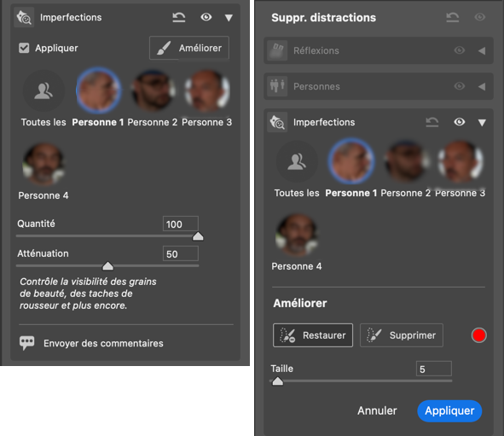Click the Imperfections icon in the right panel
504x436 pixels.
pos(277,122)
